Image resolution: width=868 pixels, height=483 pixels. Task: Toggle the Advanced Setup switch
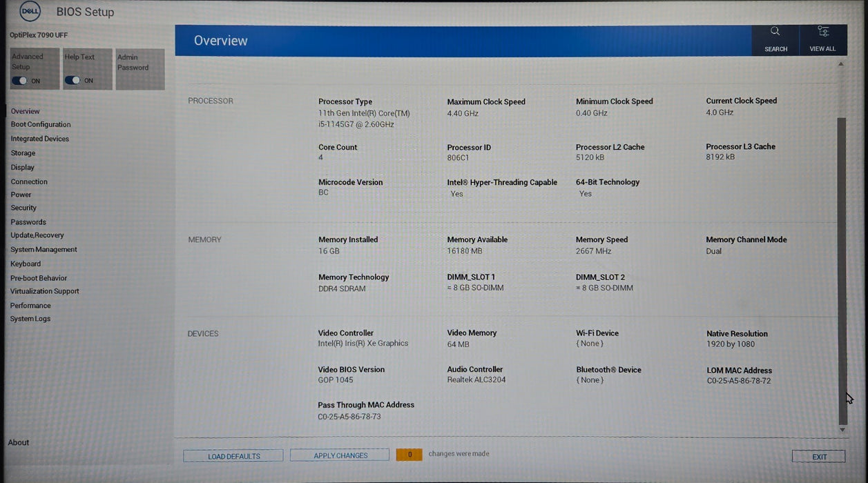19,81
